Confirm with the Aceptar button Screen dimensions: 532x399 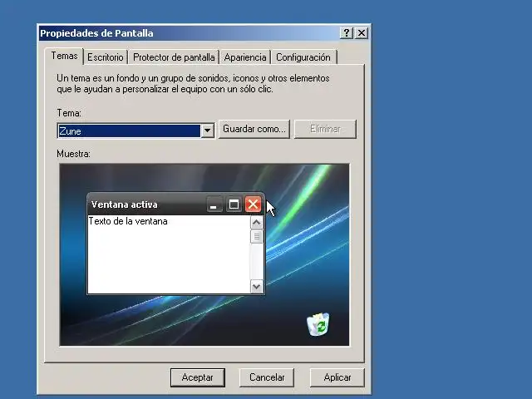(198, 377)
